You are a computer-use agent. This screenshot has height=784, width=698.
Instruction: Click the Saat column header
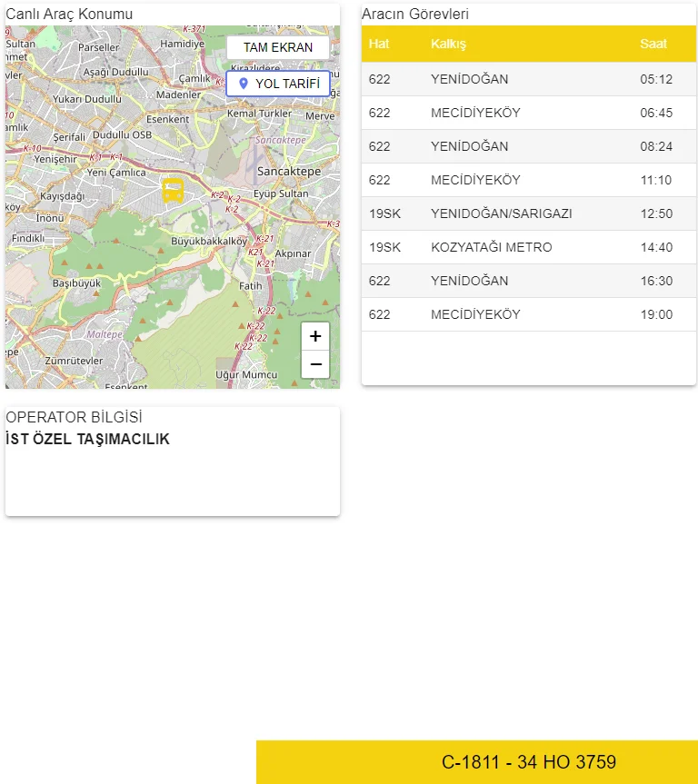click(x=653, y=44)
